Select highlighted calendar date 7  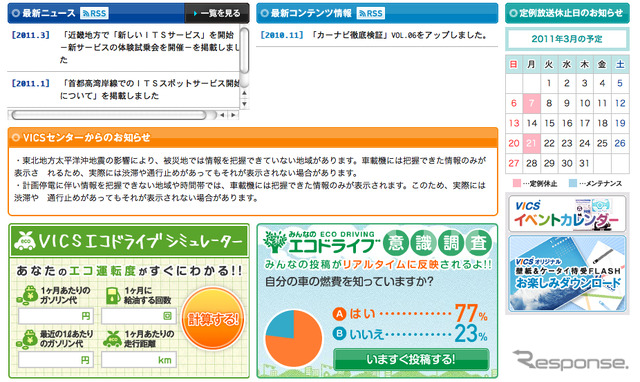531,103
